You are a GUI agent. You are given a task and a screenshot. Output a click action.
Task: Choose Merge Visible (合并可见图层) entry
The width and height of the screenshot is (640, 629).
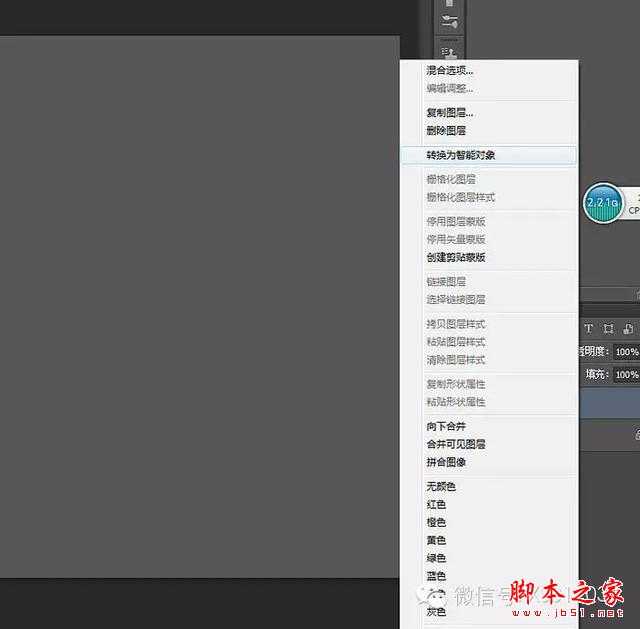pos(456,444)
